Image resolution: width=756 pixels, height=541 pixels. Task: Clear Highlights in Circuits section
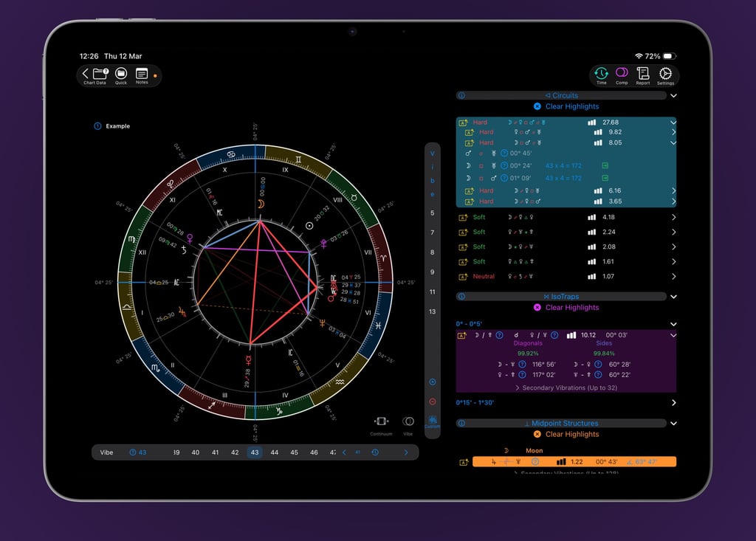(x=566, y=106)
